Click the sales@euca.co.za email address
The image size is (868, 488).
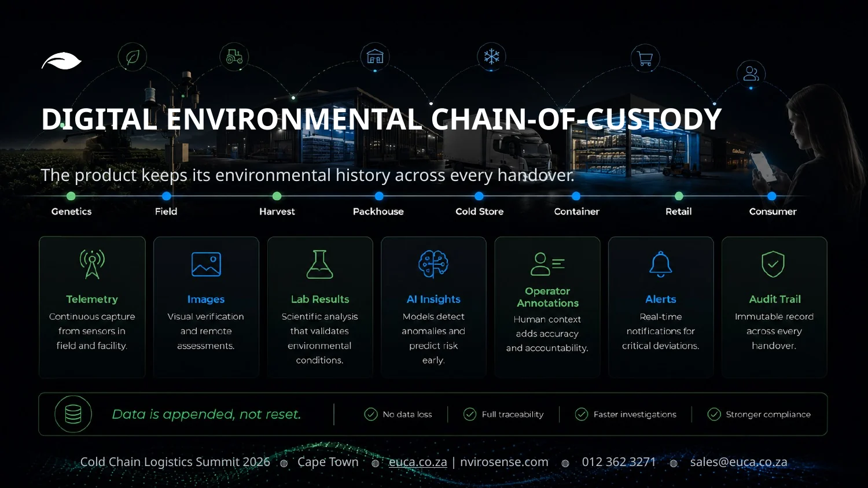pyautogui.click(x=738, y=462)
